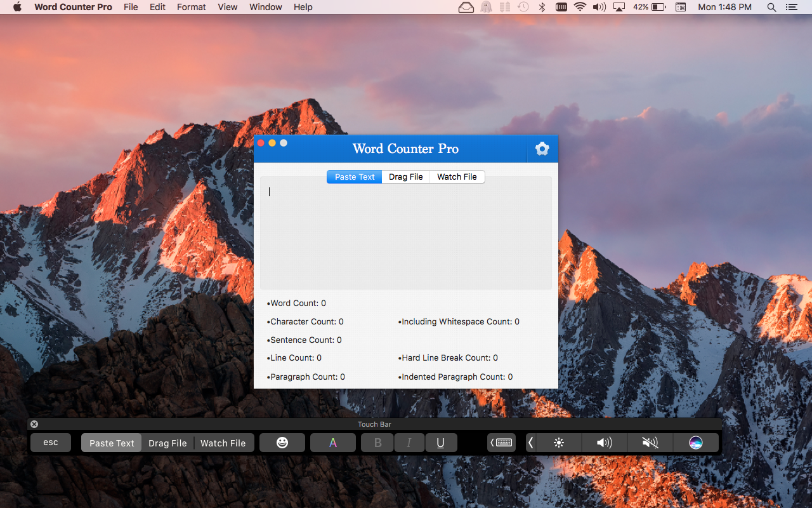Open Word Counter Pro settings gear
This screenshot has height=508, width=812.
542,149
